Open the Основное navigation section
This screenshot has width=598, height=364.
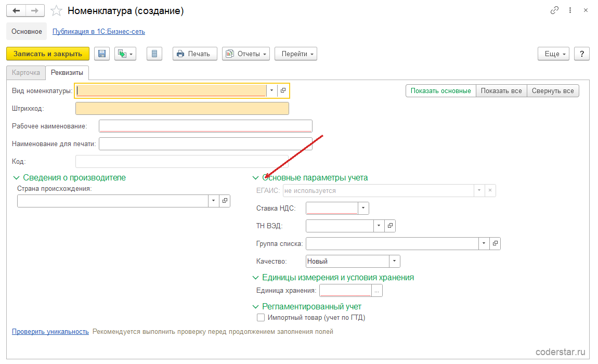click(27, 31)
